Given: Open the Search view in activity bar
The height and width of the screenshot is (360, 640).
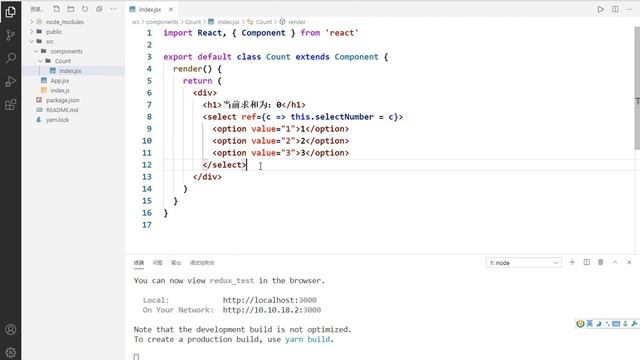Looking at the screenshot, I should [11, 58].
